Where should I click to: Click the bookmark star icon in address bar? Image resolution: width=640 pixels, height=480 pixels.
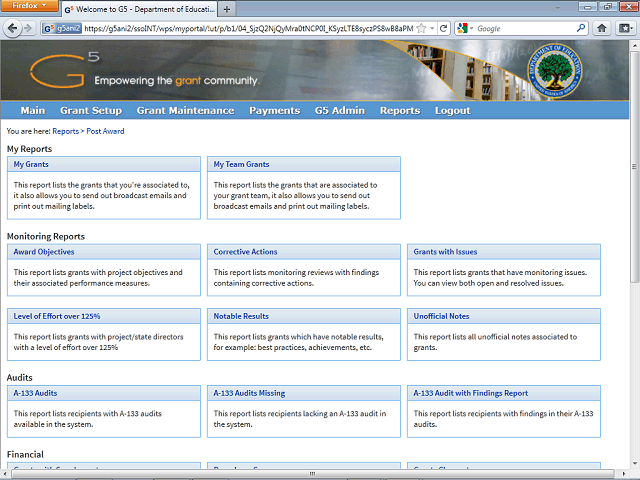click(x=422, y=29)
